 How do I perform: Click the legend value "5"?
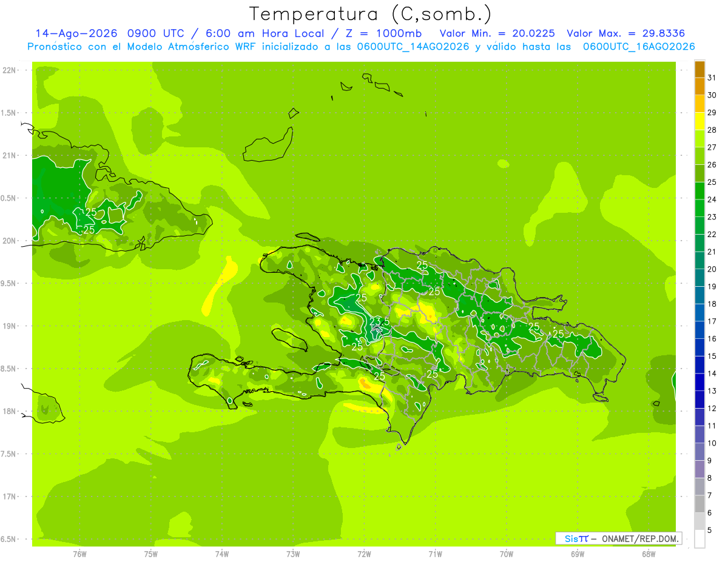[709, 530]
